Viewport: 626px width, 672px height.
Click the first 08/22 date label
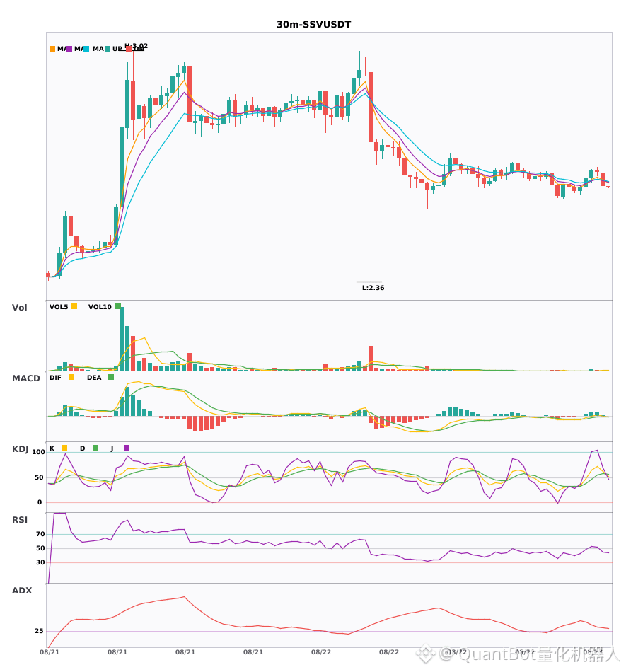coord(321,652)
